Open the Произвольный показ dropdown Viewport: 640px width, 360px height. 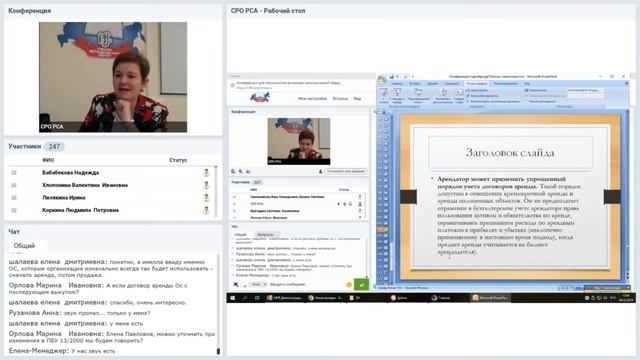coord(418,96)
